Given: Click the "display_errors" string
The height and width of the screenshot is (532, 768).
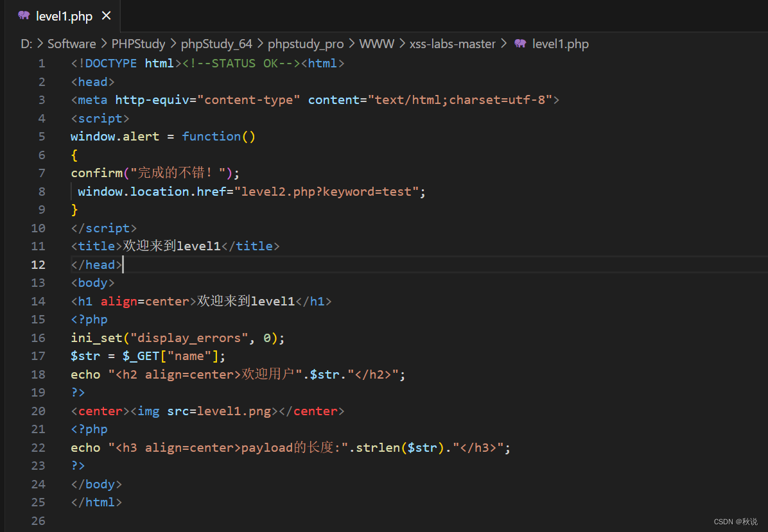Looking at the screenshot, I should [x=189, y=338].
